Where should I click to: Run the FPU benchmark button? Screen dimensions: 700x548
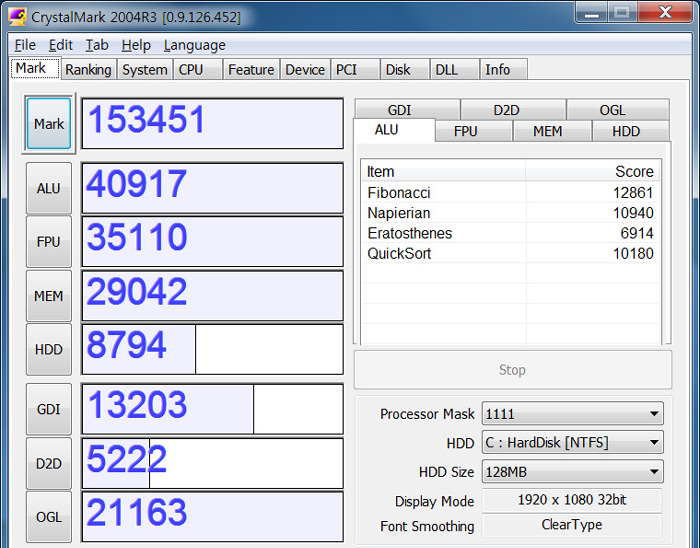(49, 242)
